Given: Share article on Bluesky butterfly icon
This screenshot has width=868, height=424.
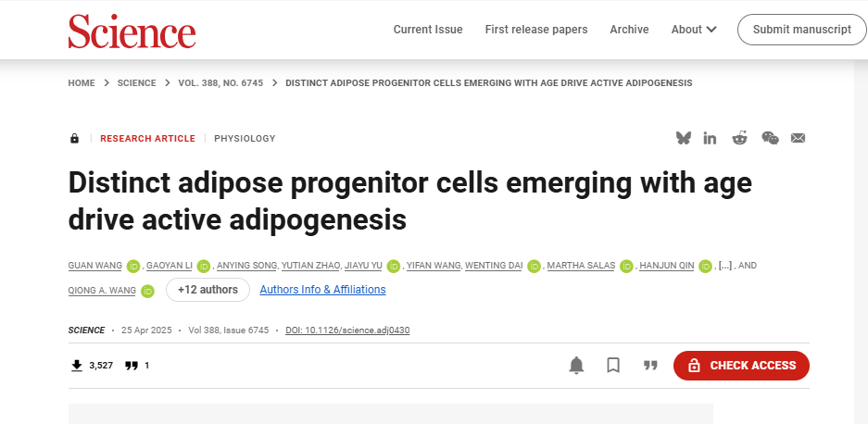Looking at the screenshot, I should (x=684, y=138).
